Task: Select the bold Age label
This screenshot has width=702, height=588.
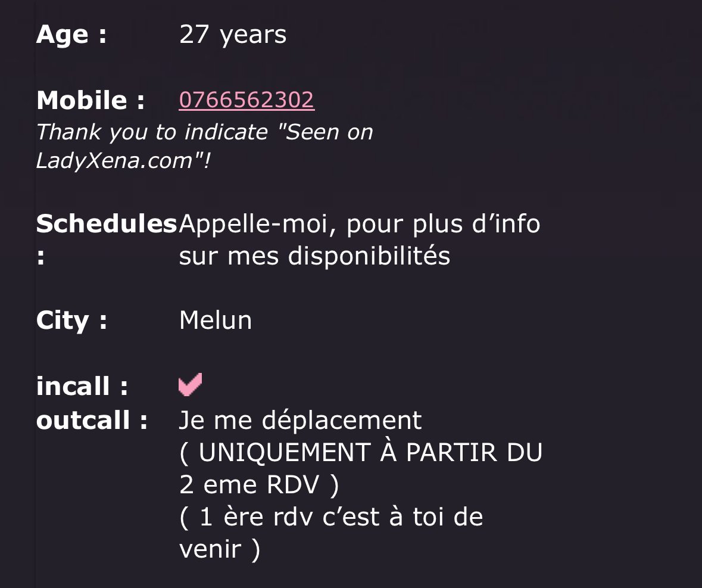Action: (71, 35)
